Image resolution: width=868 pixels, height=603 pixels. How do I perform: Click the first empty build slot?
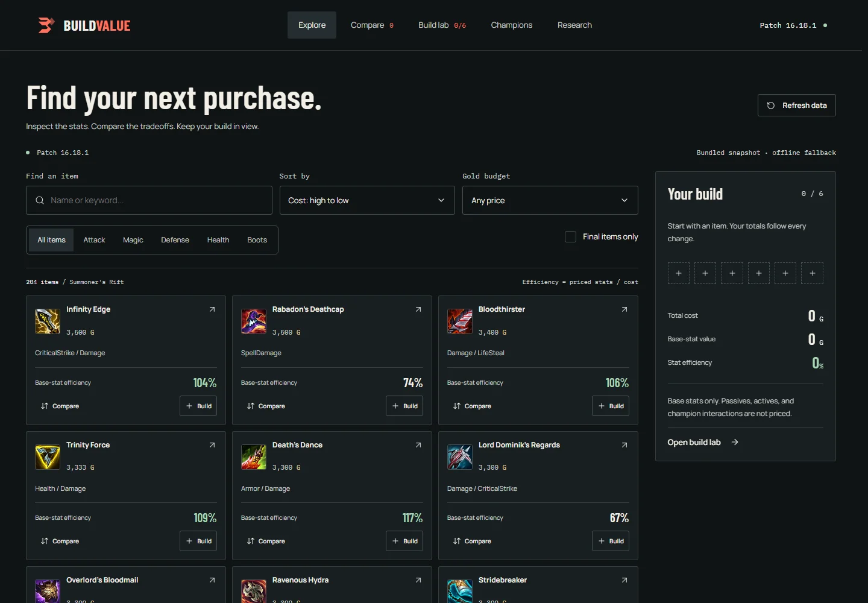click(679, 273)
